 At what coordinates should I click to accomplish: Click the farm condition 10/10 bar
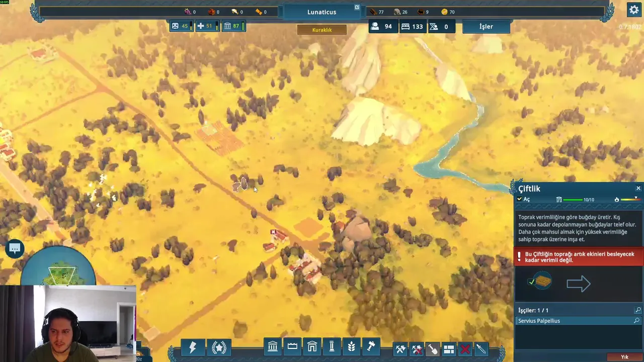pos(575,200)
